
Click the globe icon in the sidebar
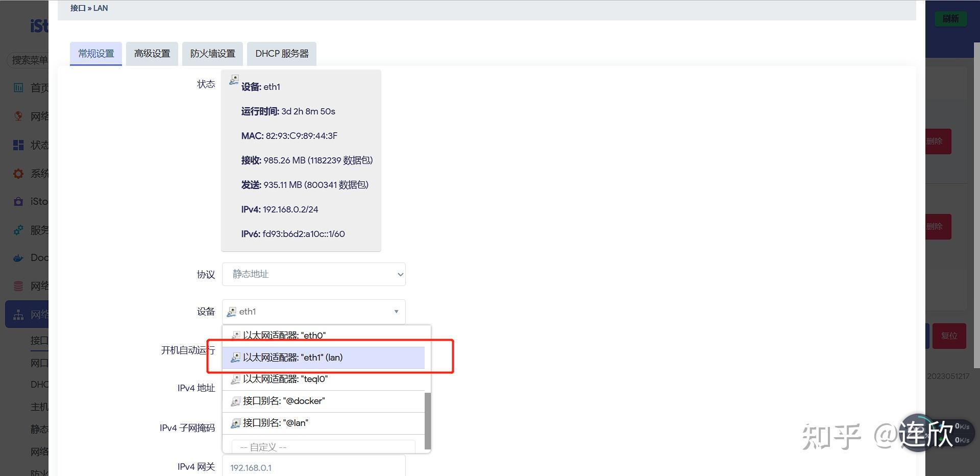pyautogui.click(x=18, y=116)
